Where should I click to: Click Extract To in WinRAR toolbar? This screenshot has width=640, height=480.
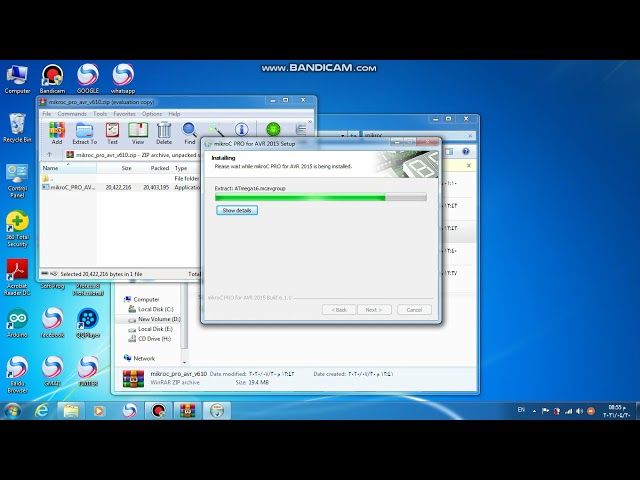pyautogui.click(x=84, y=133)
